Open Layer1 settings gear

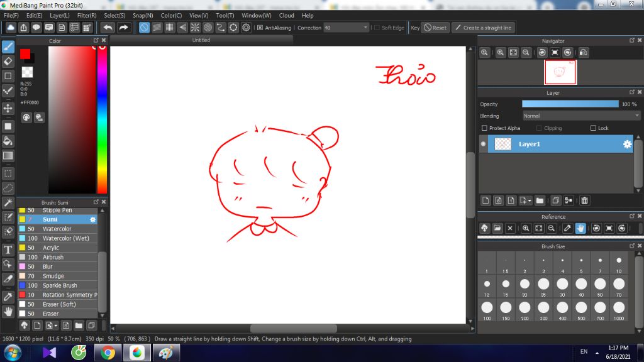[x=627, y=144]
